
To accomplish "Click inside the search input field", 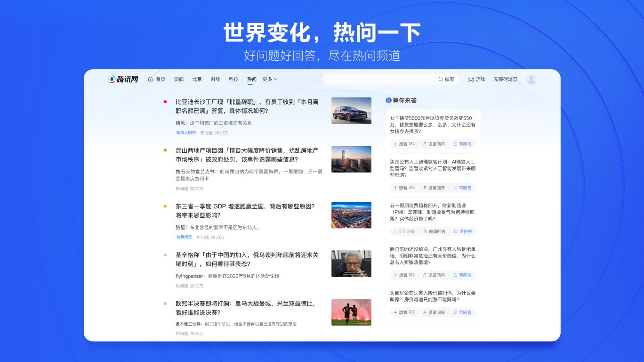I will [379, 79].
